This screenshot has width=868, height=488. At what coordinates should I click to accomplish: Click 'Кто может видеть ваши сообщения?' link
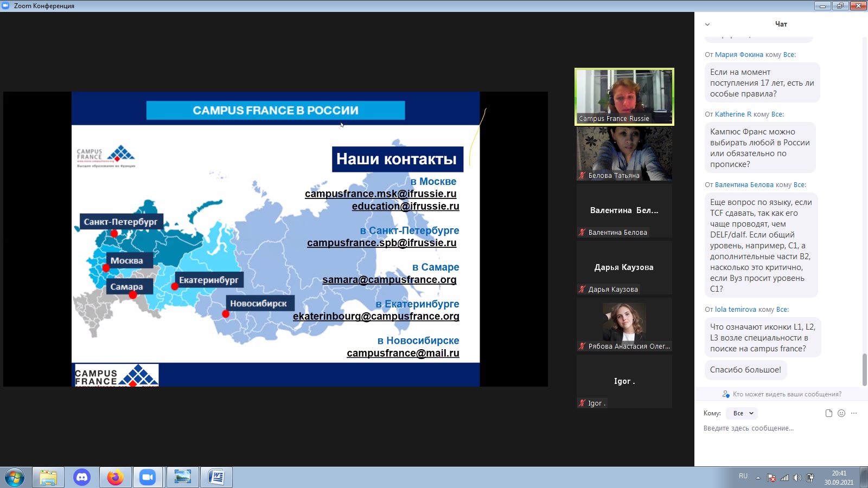[x=787, y=394]
